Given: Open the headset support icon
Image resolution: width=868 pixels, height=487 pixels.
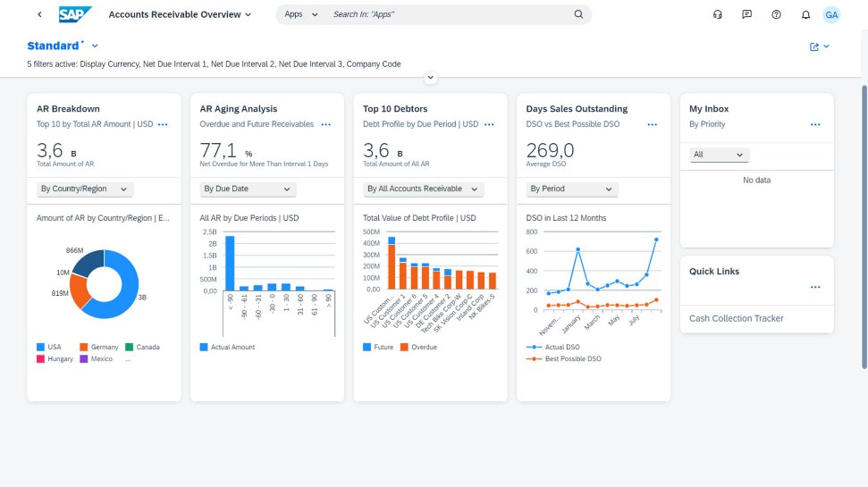Looking at the screenshot, I should pos(717,14).
